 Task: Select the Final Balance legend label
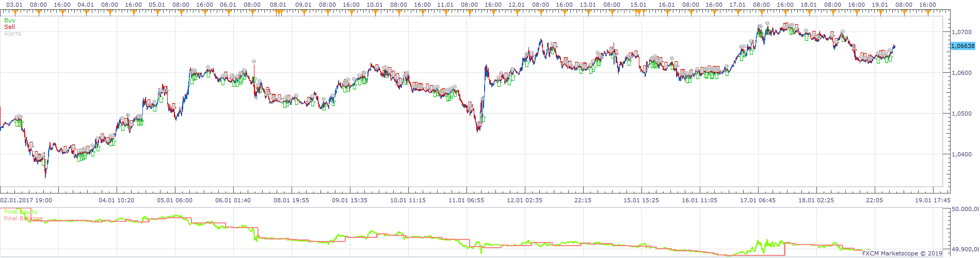23,218
